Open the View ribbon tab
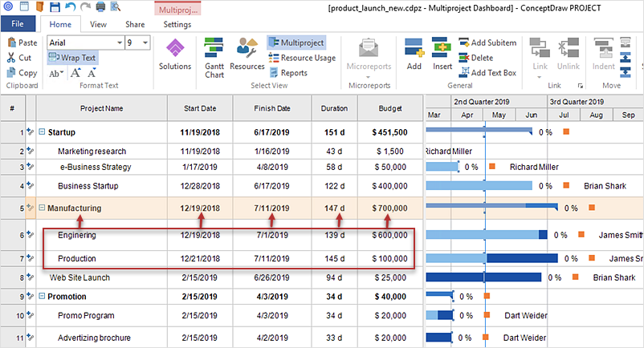 (98, 24)
